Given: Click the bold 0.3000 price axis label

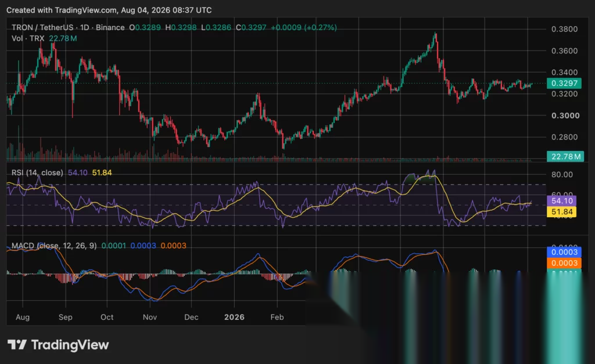Looking at the screenshot, I should pyautogui.click(x=565, y=116).
